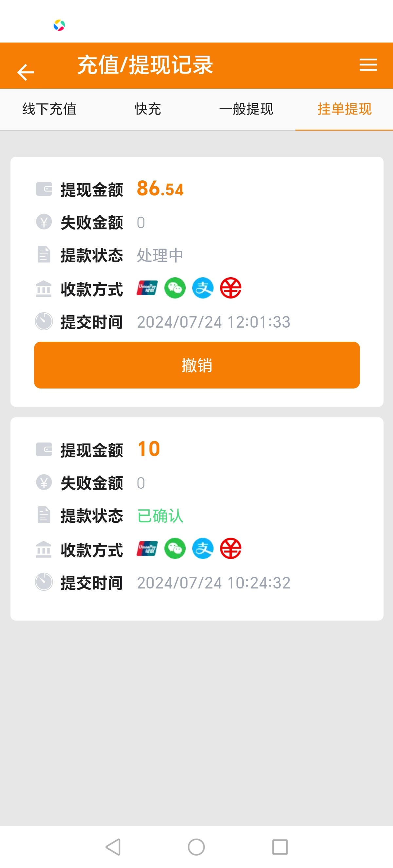393x868 pixels.
Task: Select the 挂单提现 tab
Action: pyautogui.click(x=344, y=109)
